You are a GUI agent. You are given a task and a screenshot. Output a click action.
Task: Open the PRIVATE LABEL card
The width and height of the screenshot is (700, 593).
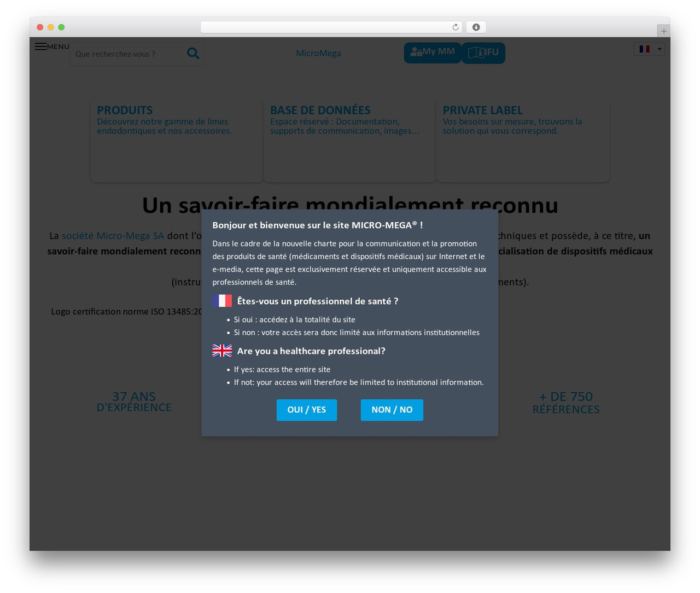click(x=523, y=141)
